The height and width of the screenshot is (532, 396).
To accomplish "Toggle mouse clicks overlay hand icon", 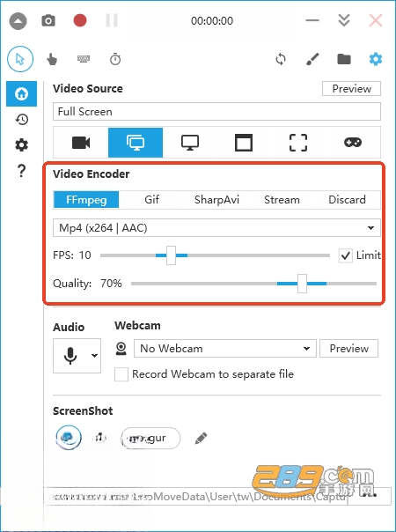I will (x=52, y=59).
